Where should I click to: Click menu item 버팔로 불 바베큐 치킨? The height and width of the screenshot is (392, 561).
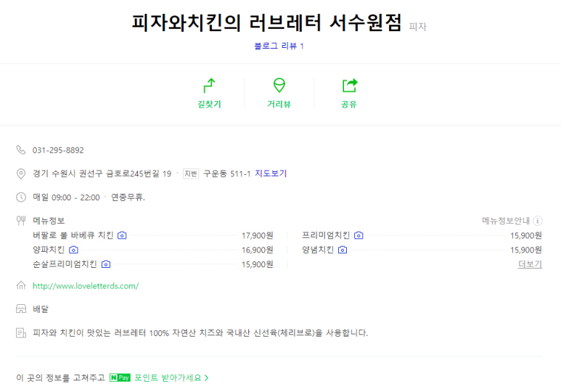(x=73, y=235)
